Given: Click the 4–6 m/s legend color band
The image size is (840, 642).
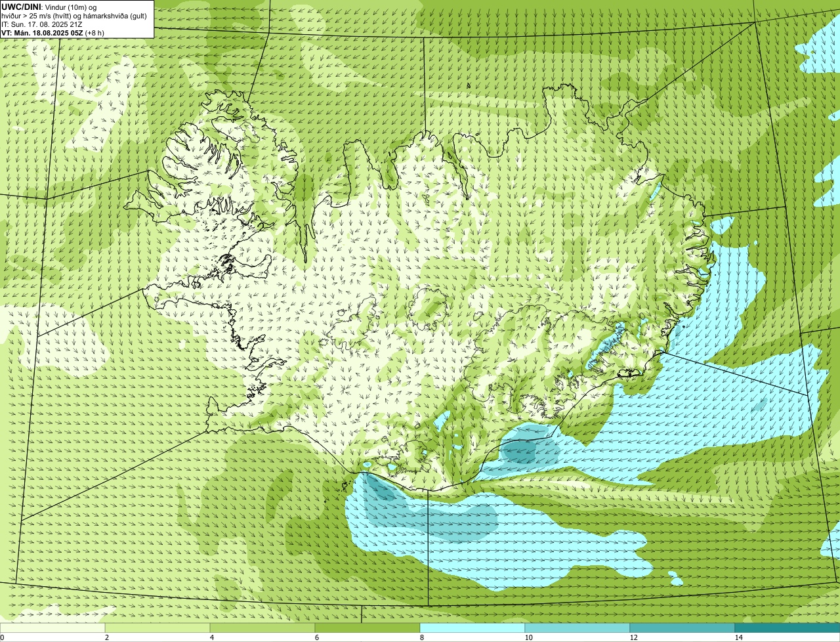Looking at the screenshot, I should click(262, 628).
